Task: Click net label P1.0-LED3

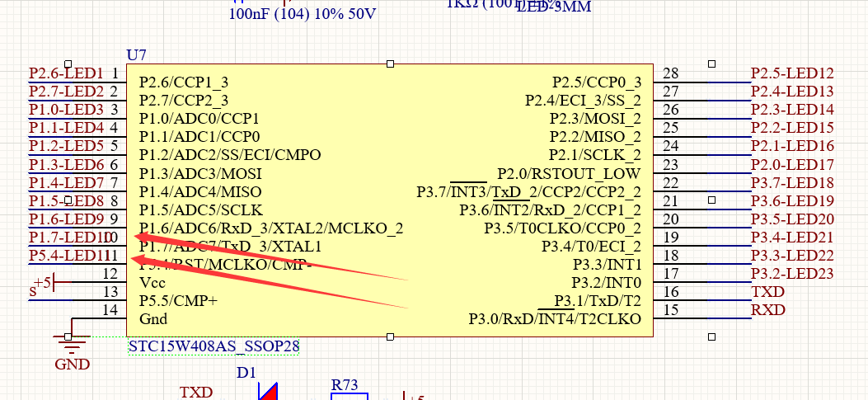Action: point(67,110)
